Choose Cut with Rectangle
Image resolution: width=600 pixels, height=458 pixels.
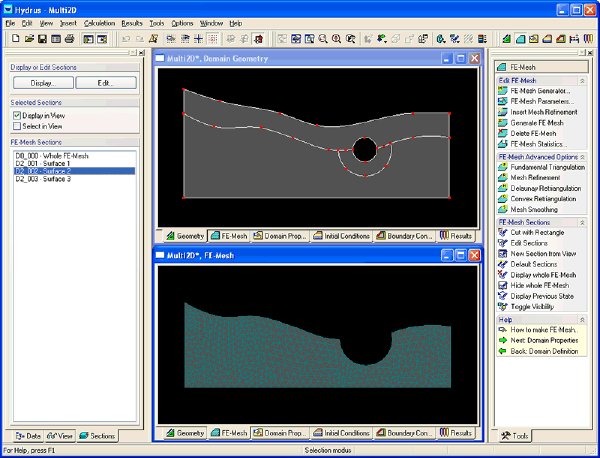pos(537,233)
